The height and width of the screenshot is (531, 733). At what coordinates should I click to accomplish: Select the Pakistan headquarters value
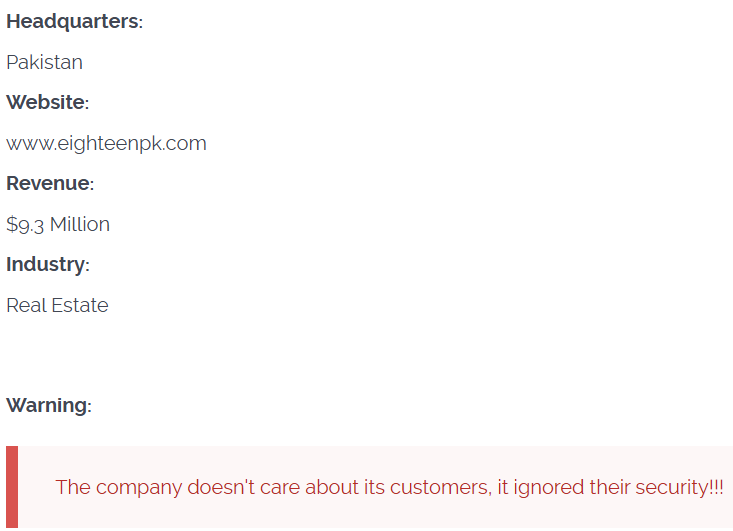44,63
